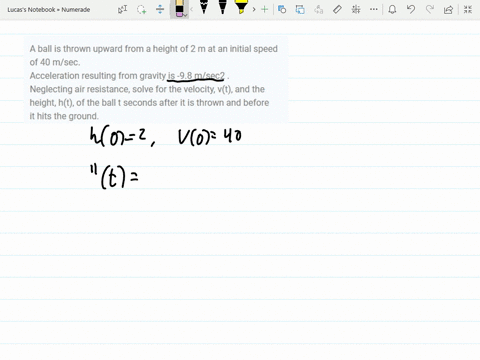
Task: Click the pasted problem text image
Action: coord(156,81)
